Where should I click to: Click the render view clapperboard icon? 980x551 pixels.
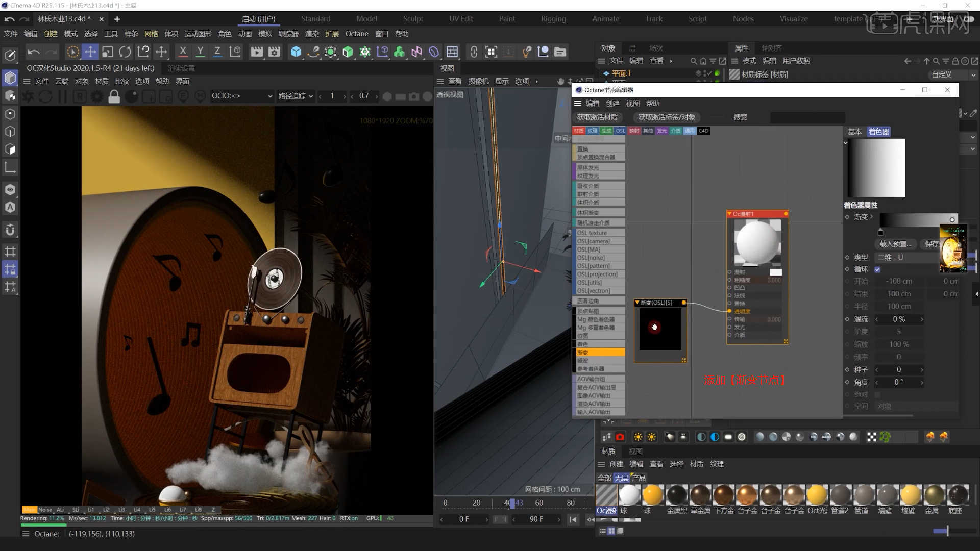[257, 52]
